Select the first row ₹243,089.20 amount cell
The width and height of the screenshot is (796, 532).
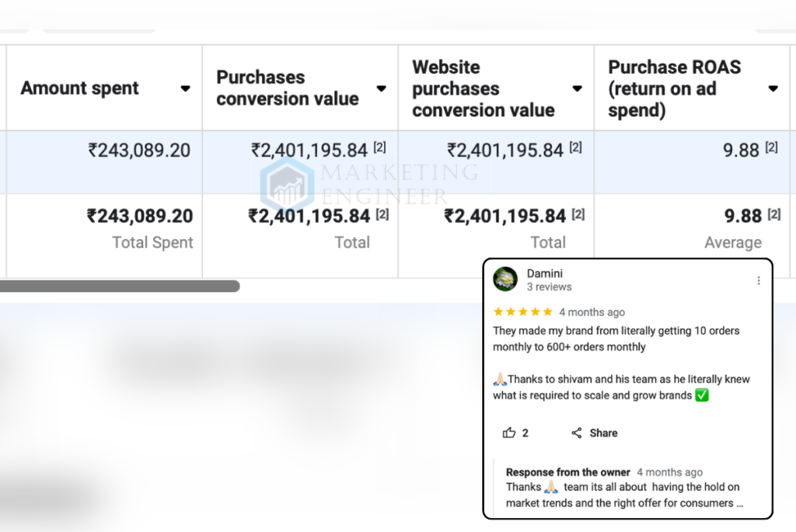coord(139,150)
